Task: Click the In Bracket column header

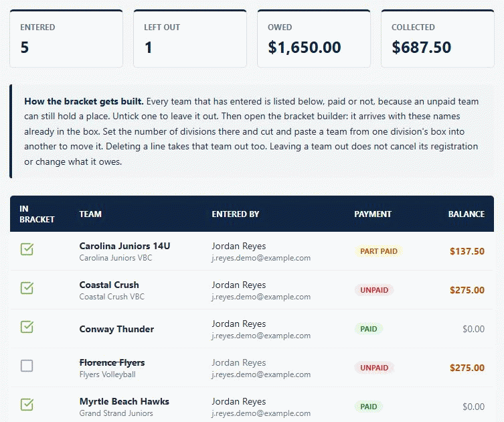Action: pyautogui.click(x=37, y=214)
